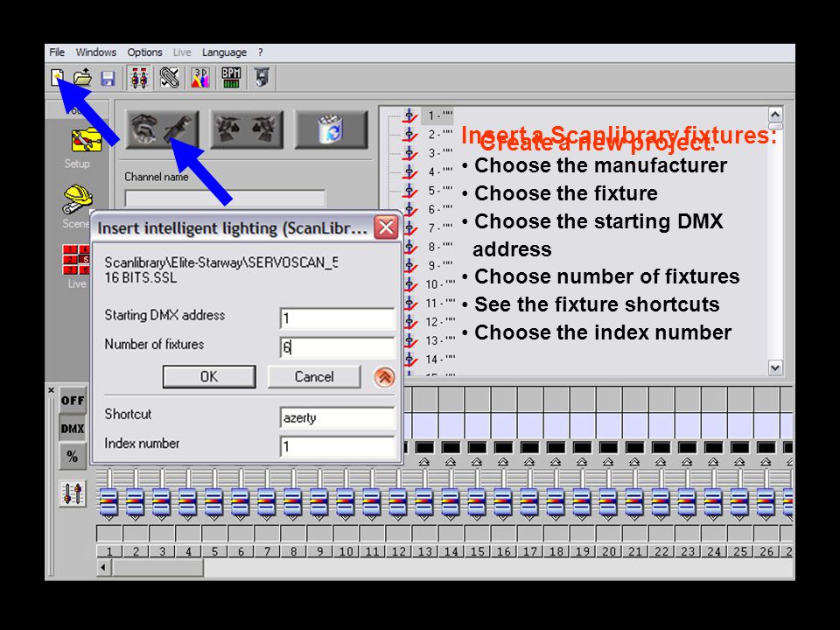This screenshot has width=840, height=630.
Task: Open the ? help menu
Action: 261,52
